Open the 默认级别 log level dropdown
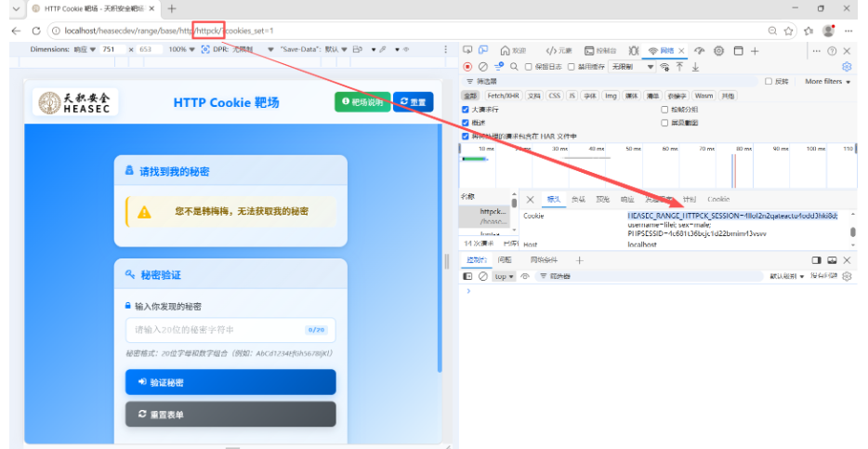The image size is (868, 449). click(x=786, y=276)
